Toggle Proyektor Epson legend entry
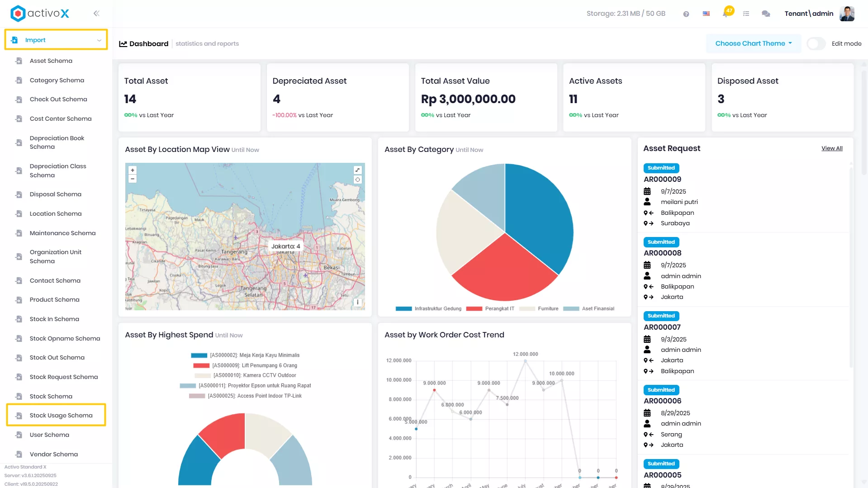 coord(245,386)
